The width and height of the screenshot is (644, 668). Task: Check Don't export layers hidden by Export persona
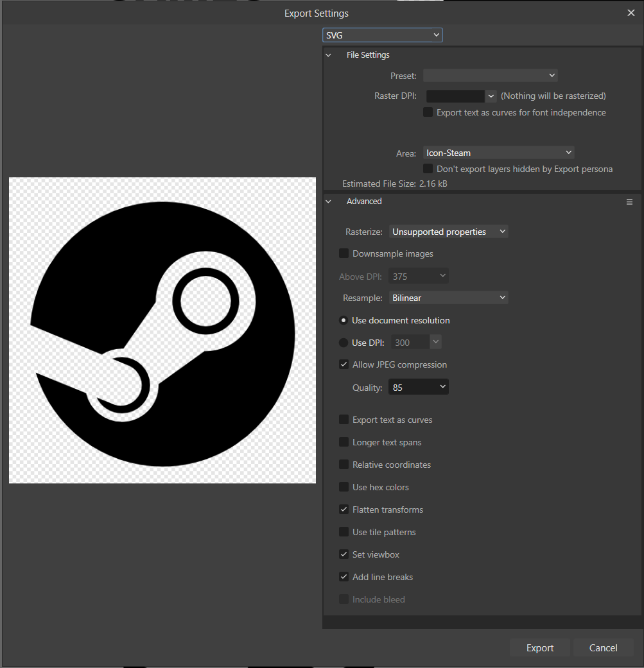coord(428,169)
